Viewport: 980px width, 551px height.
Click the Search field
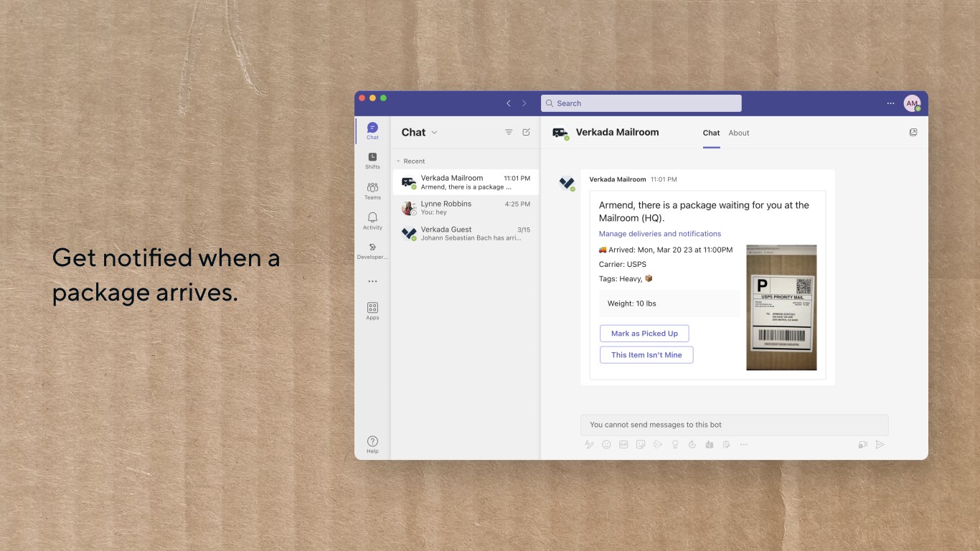(641, 103)
